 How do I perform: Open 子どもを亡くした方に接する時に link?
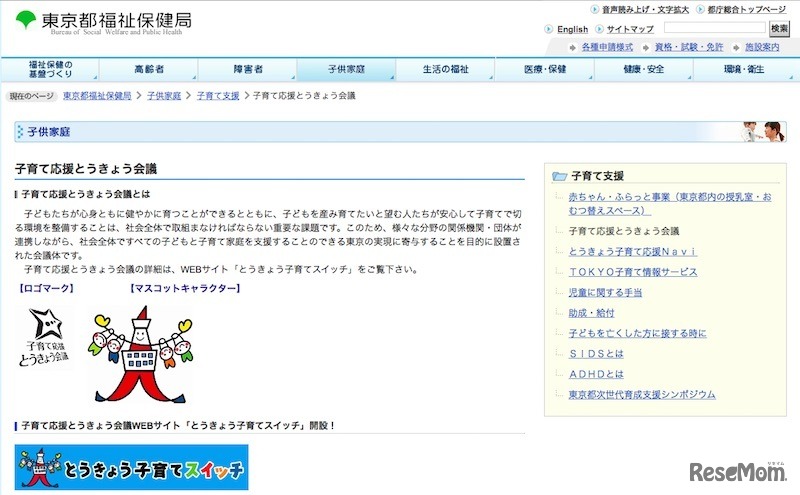click(637, 333)
